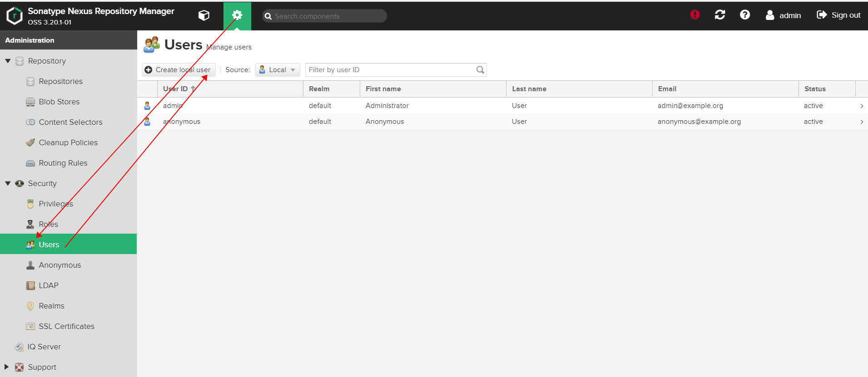Collapse the Security tree section

[8, 183]
